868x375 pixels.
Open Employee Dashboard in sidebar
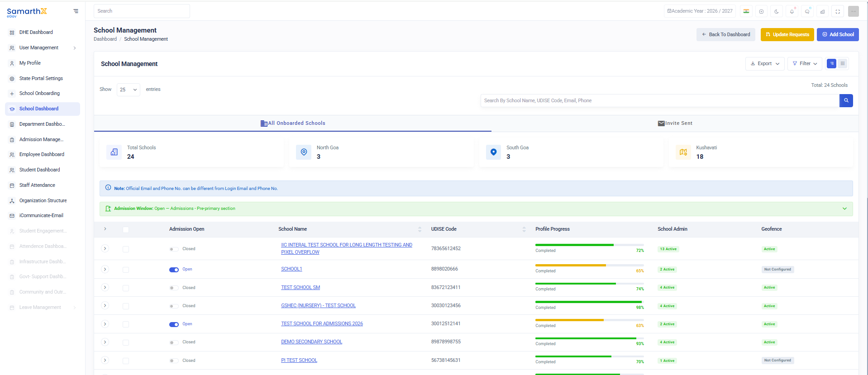click(42, 155)
